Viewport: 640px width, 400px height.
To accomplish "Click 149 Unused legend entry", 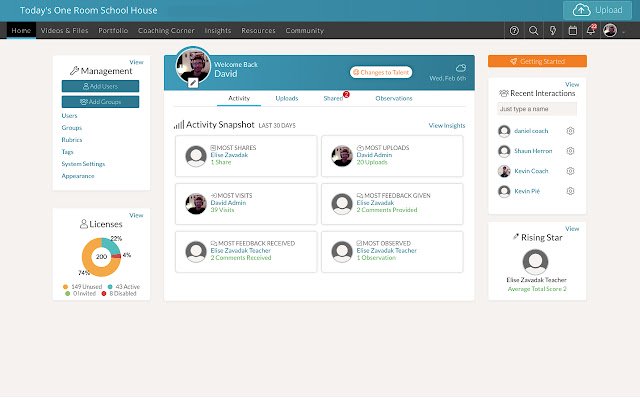I will point(82,287).
